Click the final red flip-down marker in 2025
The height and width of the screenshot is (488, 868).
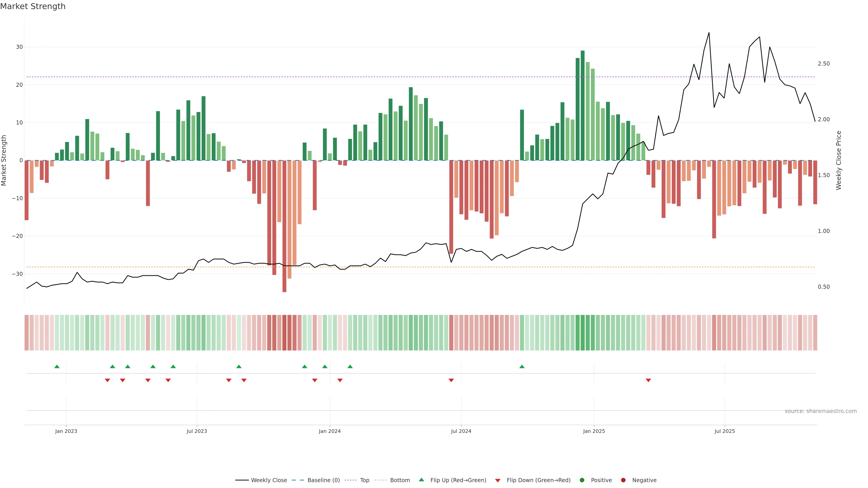coord(648,380)
